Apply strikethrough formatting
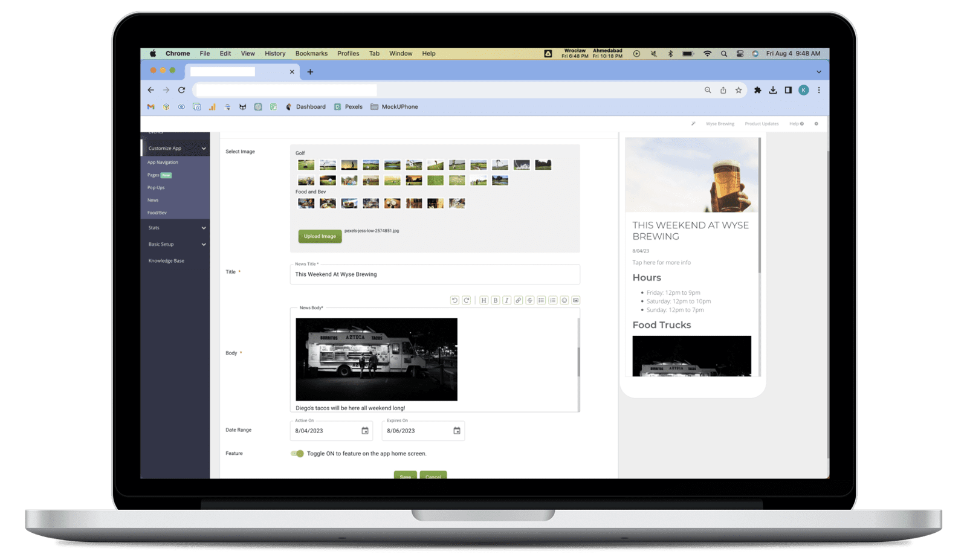The width and height of the screenshot is (967, 560). 530,300
